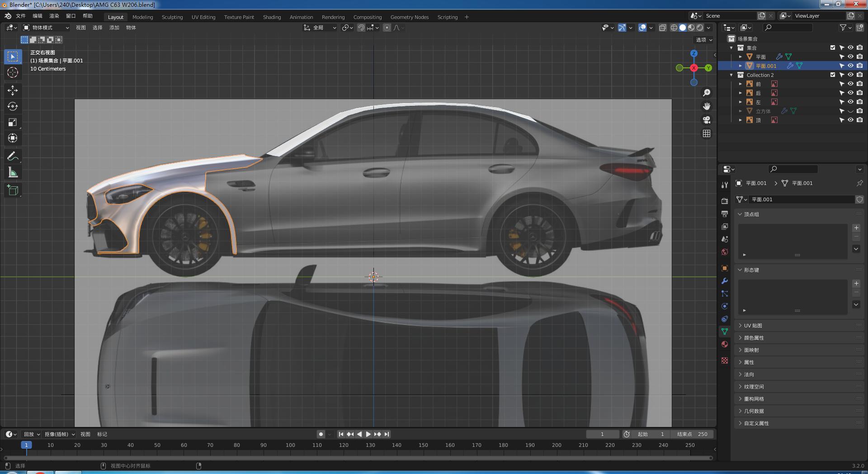Switch perspective/orthographic with the grid icon
This screenshot has height=474, width=868.
(707, 133)
